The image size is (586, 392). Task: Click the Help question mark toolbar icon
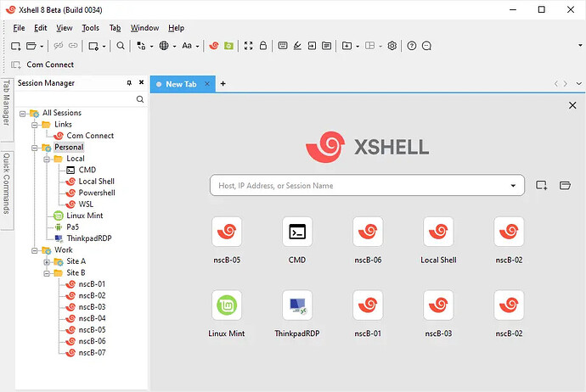411,46
